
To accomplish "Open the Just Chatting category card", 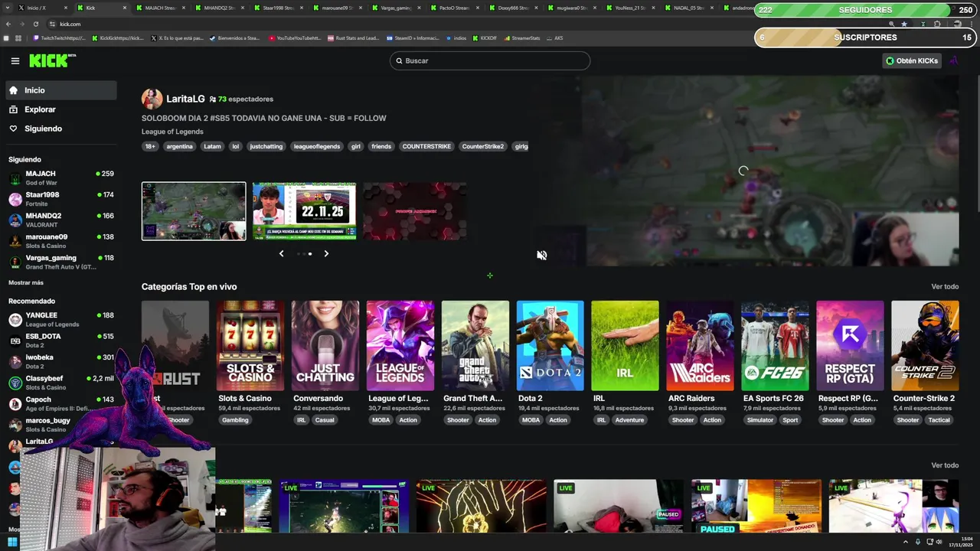I will [x=325, y=346].
